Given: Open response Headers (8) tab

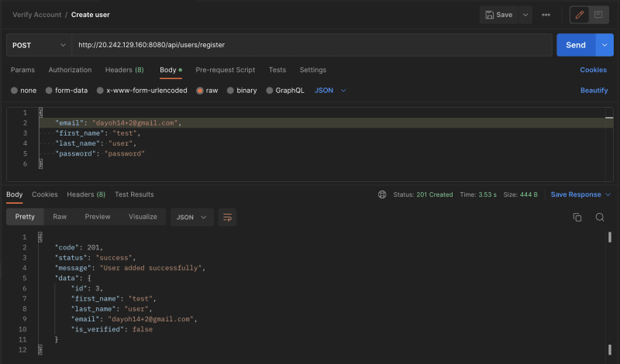Looking at the screenshot, I should click(x=86, y=194).
